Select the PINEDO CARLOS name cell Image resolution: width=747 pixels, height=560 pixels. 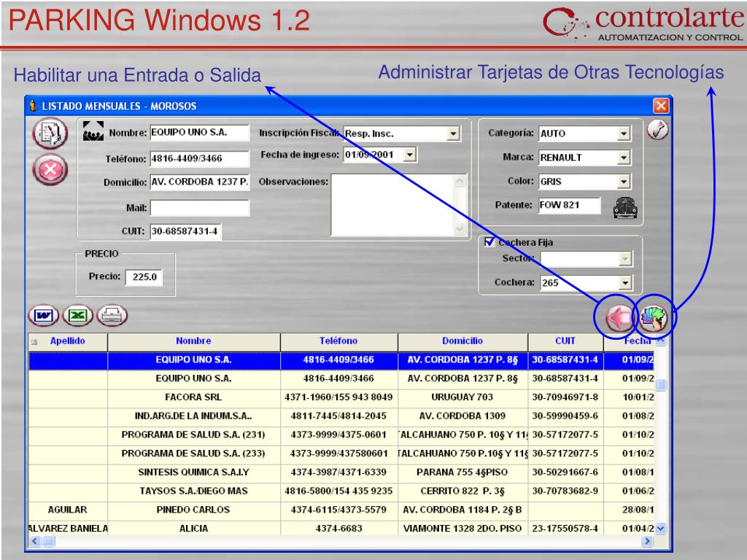[x=193, y=510]
